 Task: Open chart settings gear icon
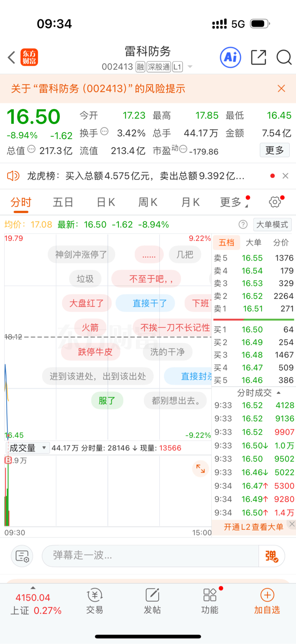pos(275,202)
